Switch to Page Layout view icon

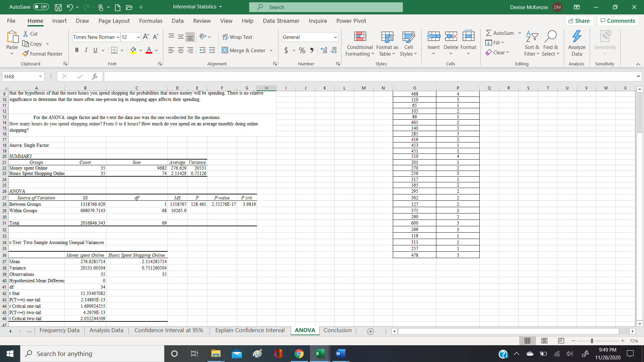544,341
